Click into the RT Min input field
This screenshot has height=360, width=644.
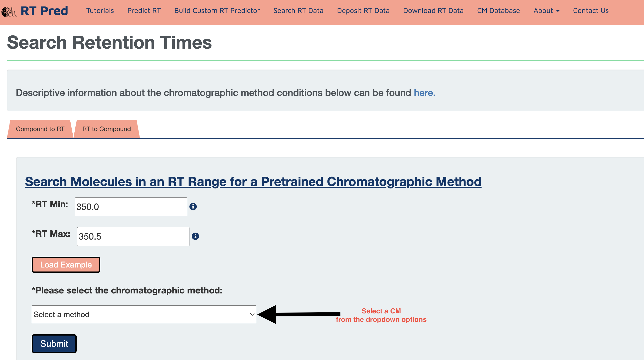(x=131, y=207)
